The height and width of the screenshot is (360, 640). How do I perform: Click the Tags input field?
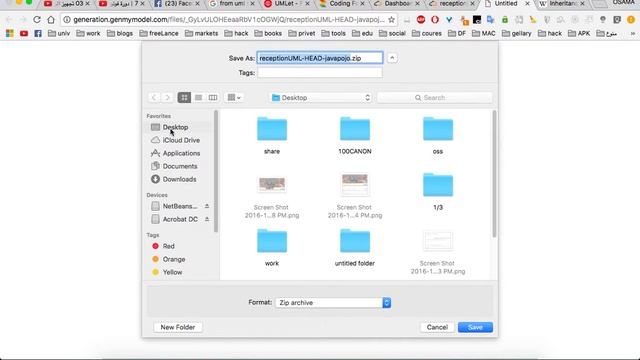(320, 73)
